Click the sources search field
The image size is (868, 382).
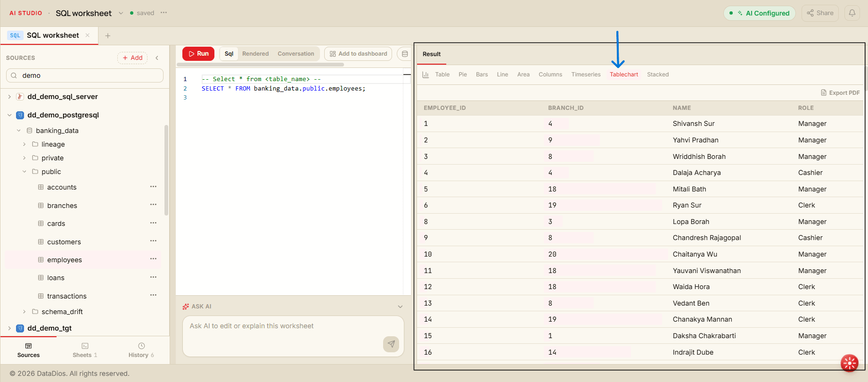coord(85,75)
